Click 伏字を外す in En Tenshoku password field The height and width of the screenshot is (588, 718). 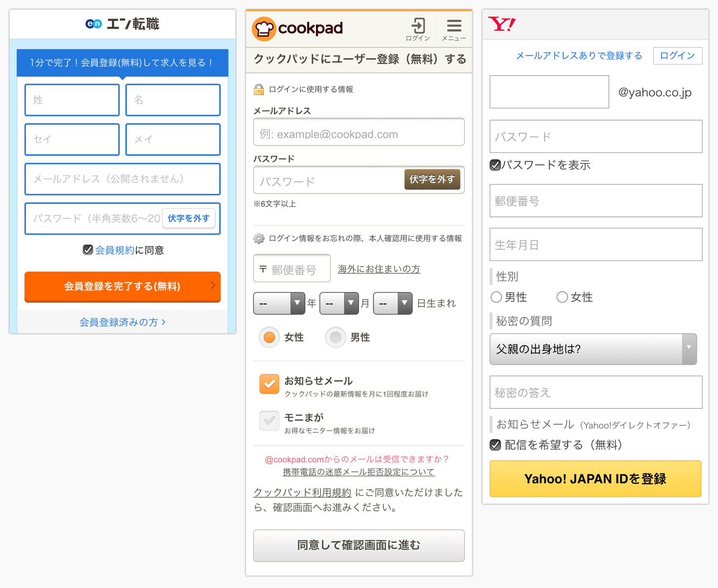[x=189, y=218]
